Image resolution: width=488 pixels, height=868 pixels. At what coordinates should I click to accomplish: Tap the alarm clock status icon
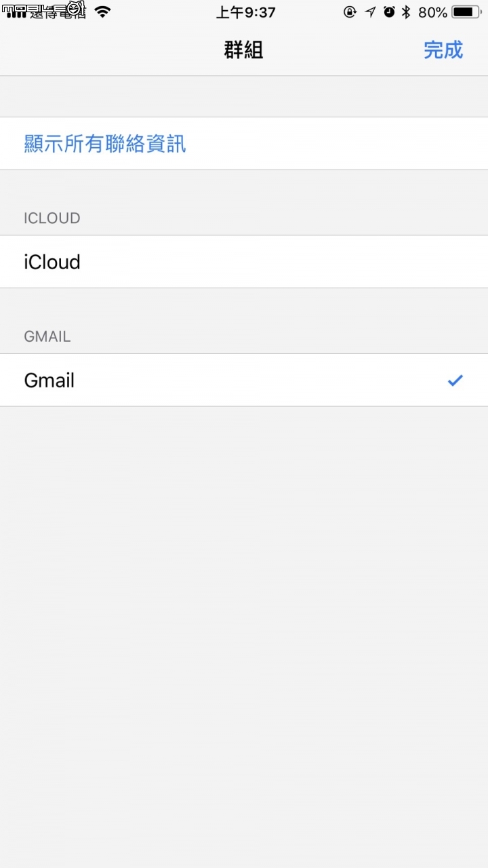[389, 12]
